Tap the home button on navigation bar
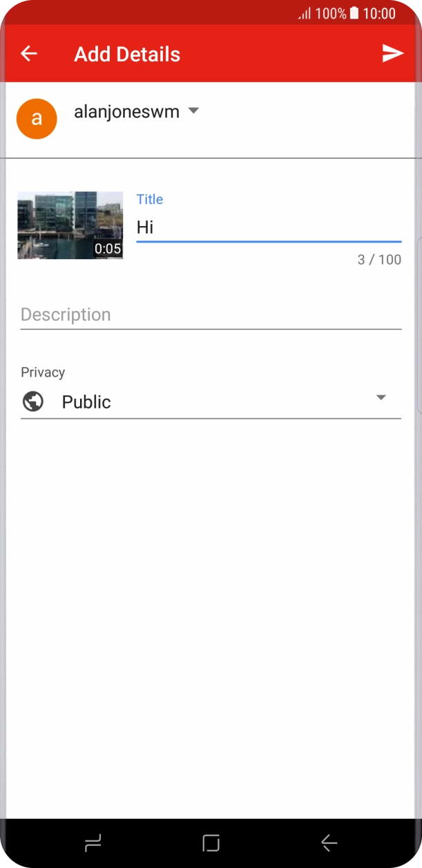The width and height of the screenshot is (422, 868). (211, 842)
